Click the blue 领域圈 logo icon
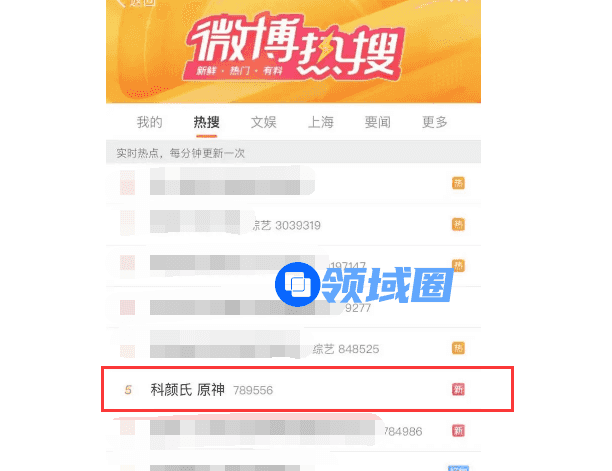 tap(297, 284)
